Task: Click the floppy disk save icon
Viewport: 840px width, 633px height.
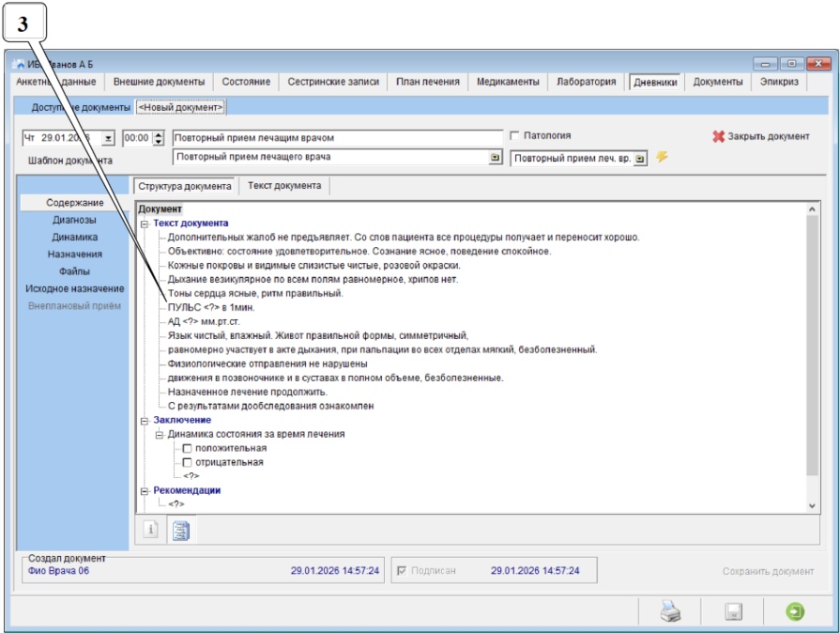Action: click(x=733, y=611)
